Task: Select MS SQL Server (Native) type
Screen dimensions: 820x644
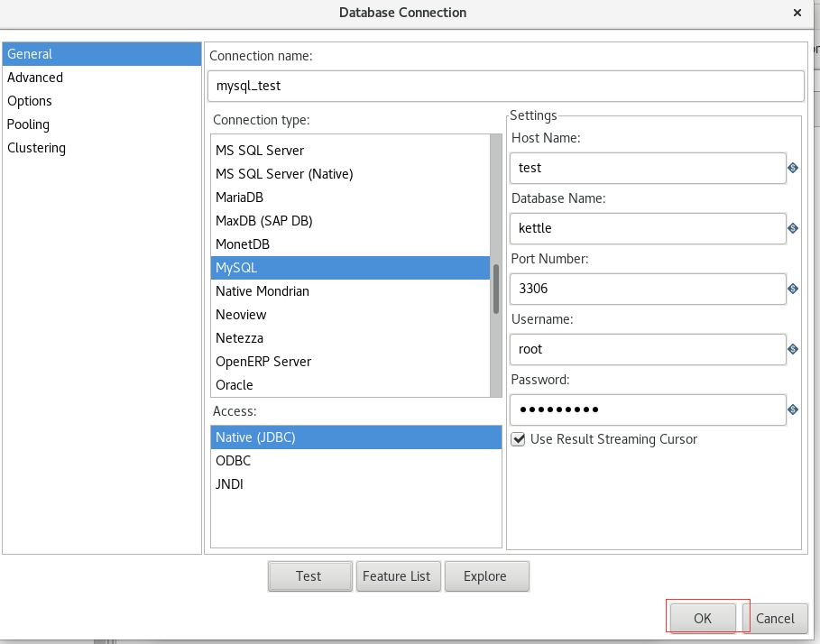Action: tap(350, 174)
